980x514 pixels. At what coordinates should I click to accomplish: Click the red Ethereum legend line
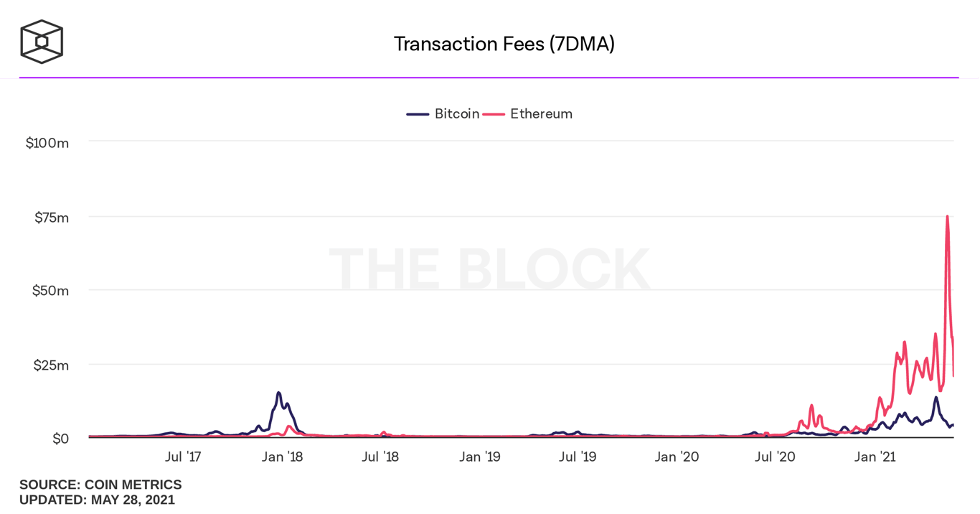494,114
